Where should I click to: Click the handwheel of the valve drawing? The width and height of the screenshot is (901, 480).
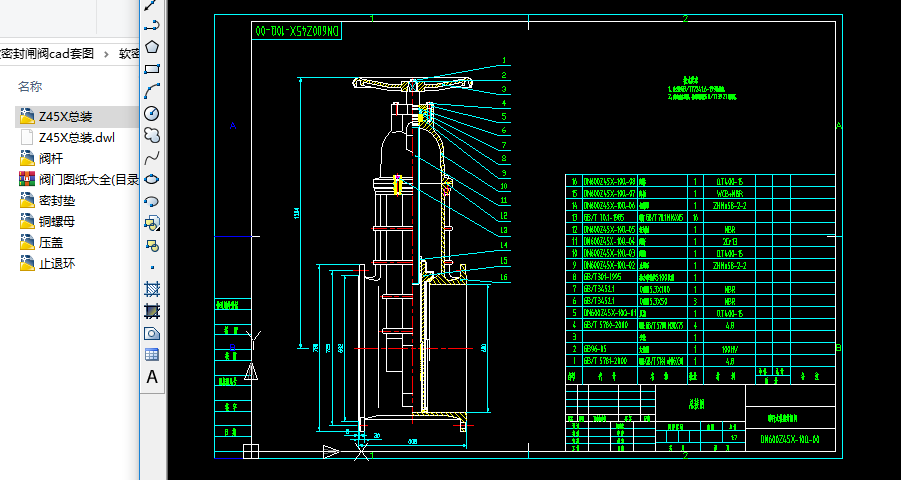413,85
